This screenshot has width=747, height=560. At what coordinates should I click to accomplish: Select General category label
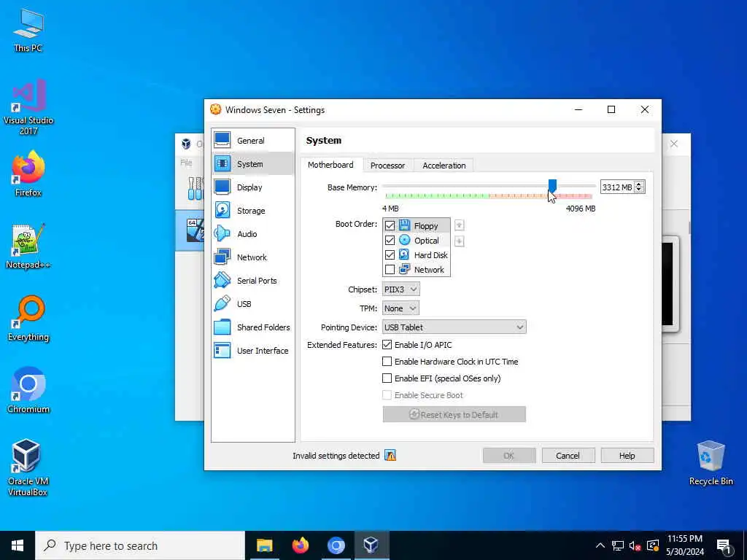pyautogui.click(x=251, y=141)
